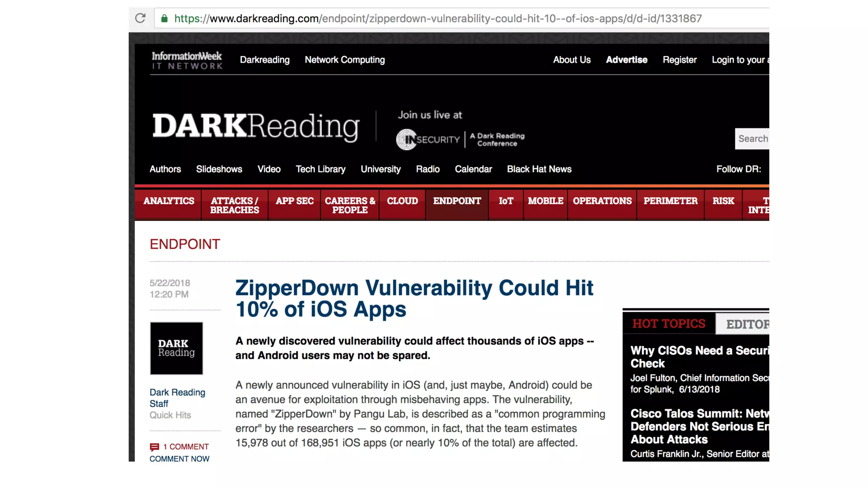
Task: Click the green padlock security icon
Action: point(164,18)
